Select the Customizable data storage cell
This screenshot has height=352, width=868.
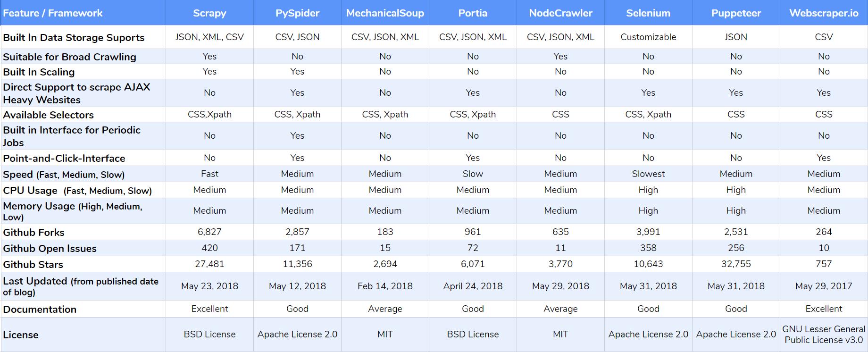(648, 37)
